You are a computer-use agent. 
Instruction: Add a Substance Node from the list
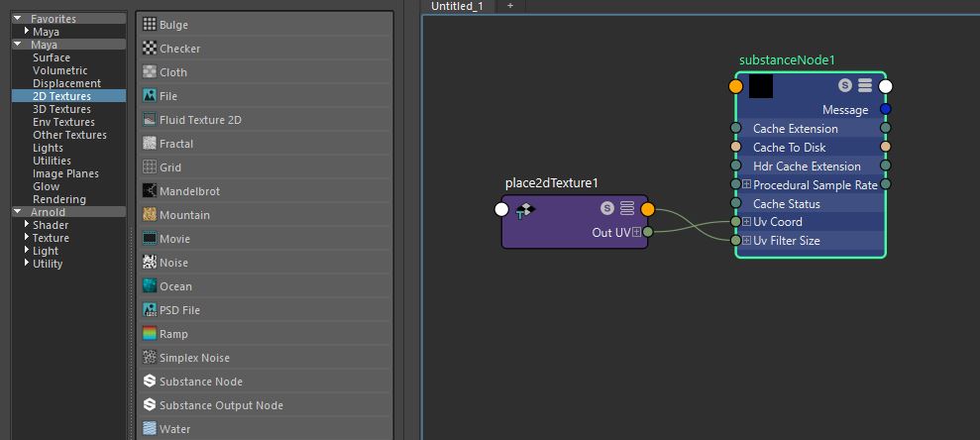(x=200, y=382)
